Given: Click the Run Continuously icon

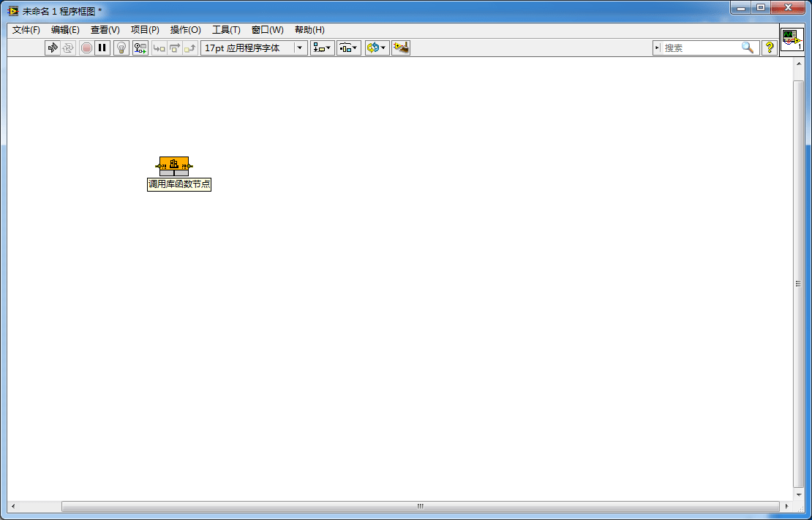Looking at the screenshot, I should (68, 48).
